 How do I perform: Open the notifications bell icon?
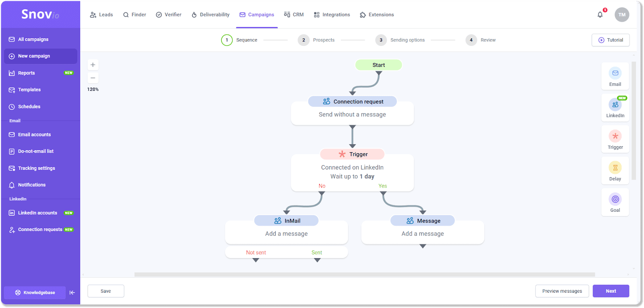[x=600, y=15]
